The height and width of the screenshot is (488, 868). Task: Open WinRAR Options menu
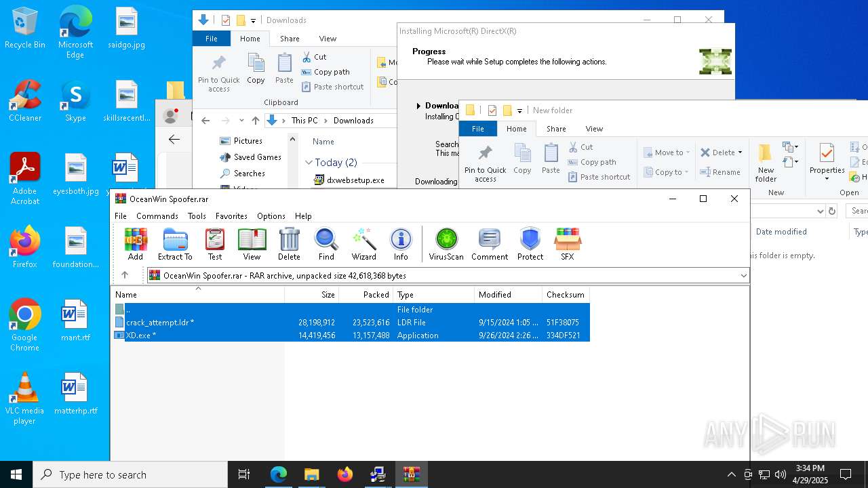pos(271,216)
